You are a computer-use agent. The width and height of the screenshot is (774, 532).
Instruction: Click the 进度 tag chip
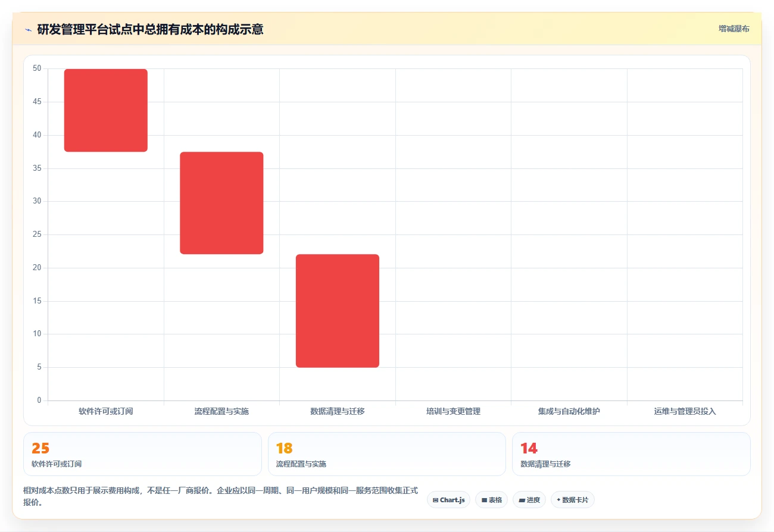[x=529, y=500]
